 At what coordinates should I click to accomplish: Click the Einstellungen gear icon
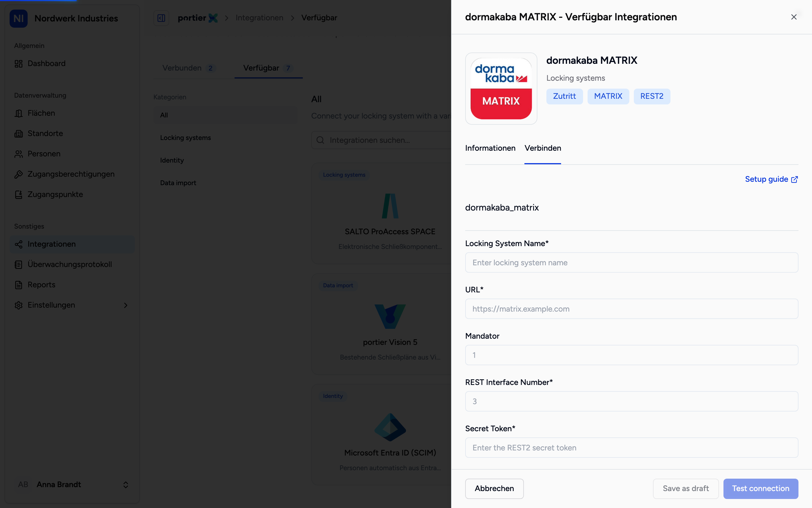coord(18,305)
